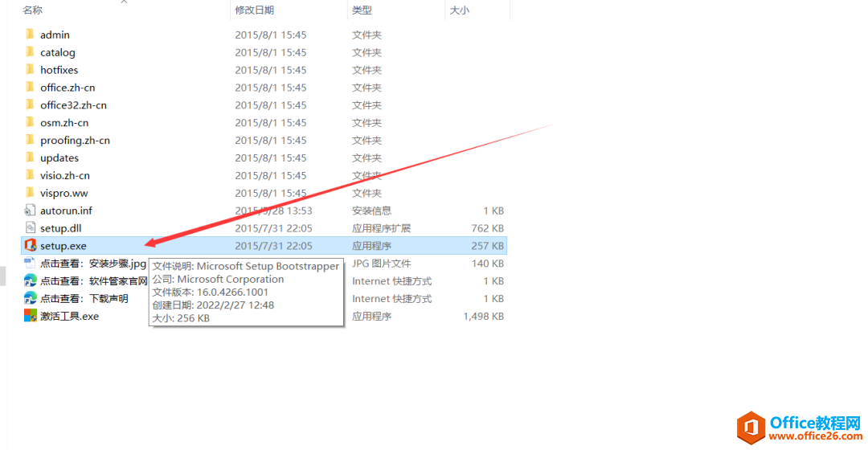Click the 安装信息 type of autorun.inf
Image resolution: width=868 pixels, height=450 pixels.
371,211
